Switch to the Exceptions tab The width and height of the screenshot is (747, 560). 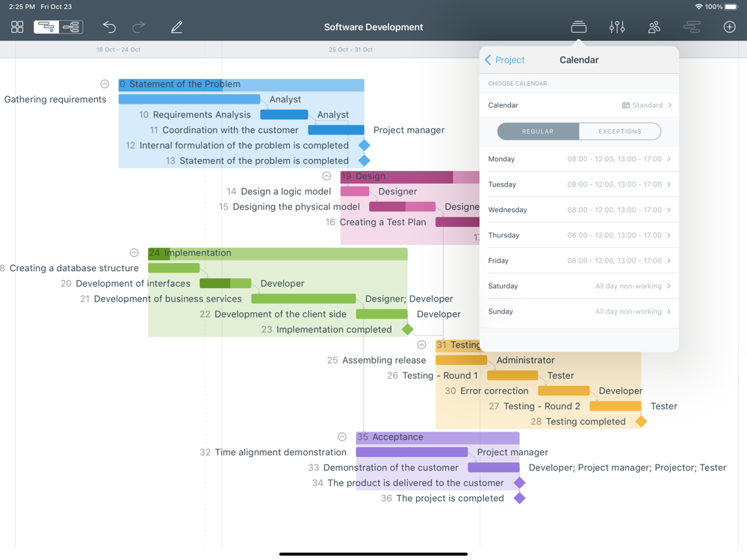click(619, 131)
